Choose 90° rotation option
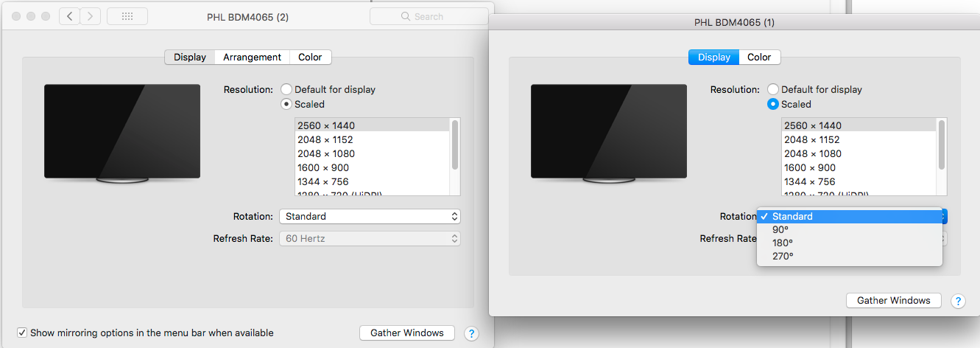Screen dimensions: 980x348 pos(850,229)
